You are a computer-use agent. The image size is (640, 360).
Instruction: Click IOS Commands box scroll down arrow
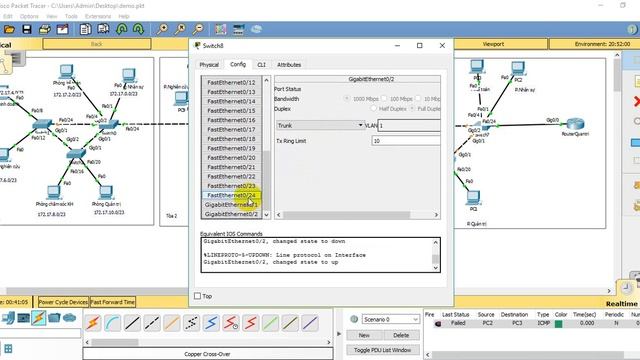[436, 268]
